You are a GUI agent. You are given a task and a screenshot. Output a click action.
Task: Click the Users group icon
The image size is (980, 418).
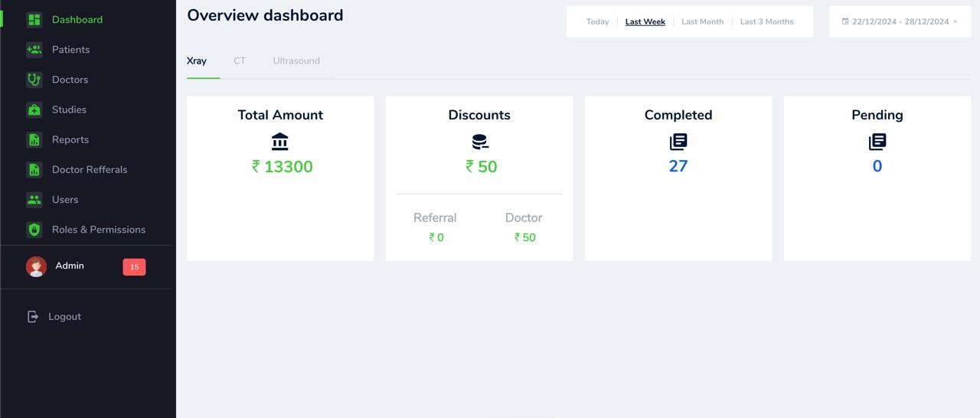34,200
